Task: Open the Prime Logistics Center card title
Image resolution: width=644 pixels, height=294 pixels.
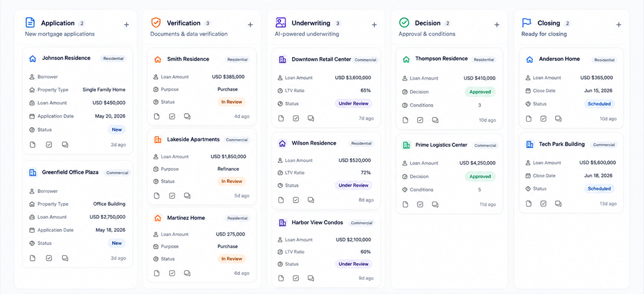Action: click(442, 145)
